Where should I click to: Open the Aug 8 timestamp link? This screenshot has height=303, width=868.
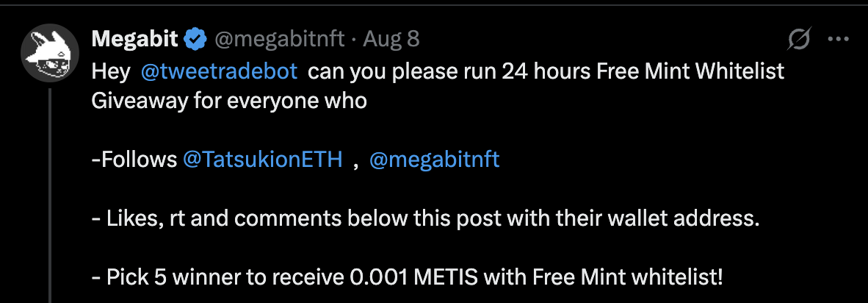(x=391, y=38)
